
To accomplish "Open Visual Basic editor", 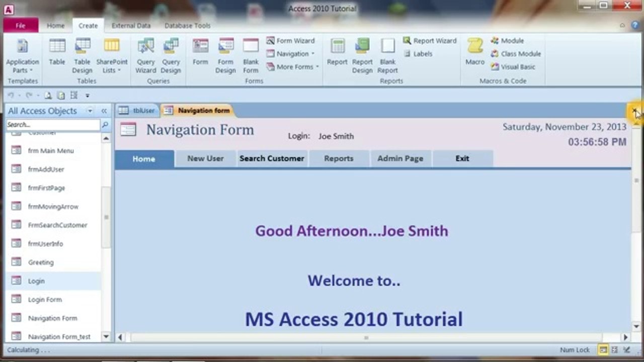I will point(513,67).
